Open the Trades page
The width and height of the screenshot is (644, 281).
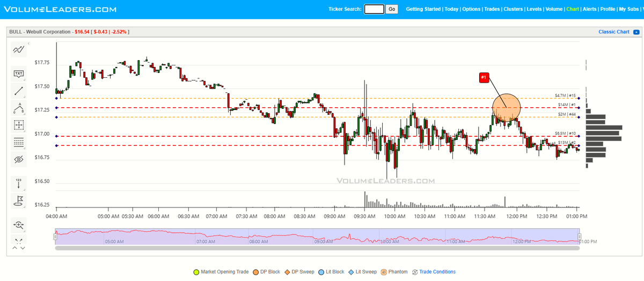pyautogui.click(x=493, y=9)
